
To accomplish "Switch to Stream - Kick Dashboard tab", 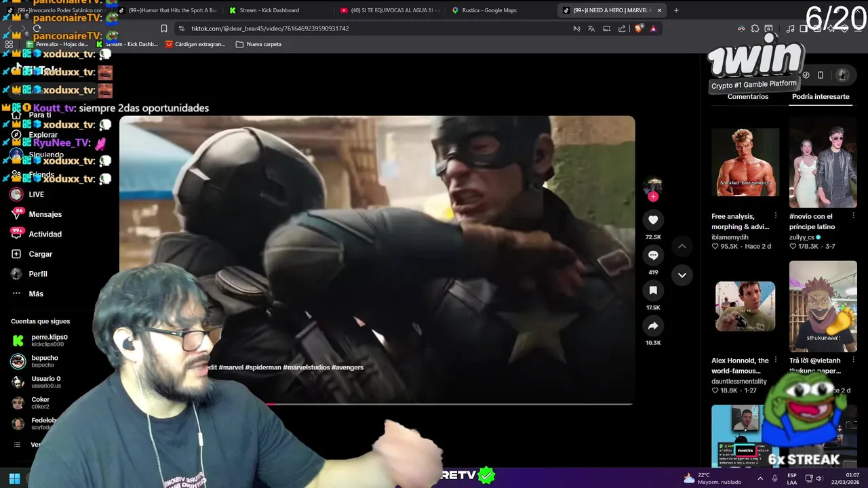I will [x=269, y=10].
